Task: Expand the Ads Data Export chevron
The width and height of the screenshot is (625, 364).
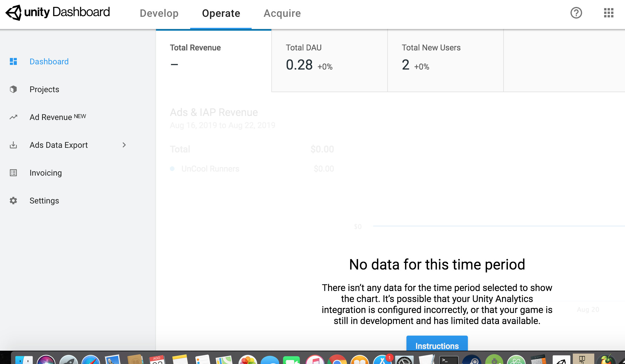Action: click(x=124, y=145)
